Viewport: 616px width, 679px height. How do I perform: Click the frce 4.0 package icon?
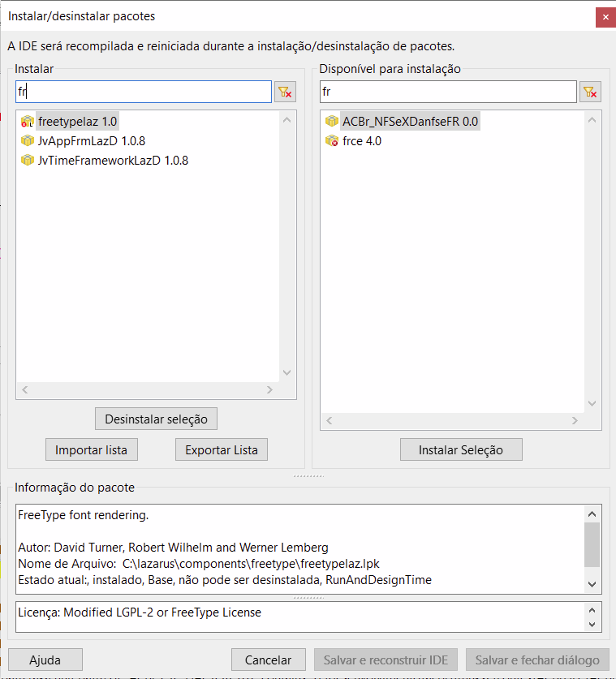pyautogui.click(x=332, y=140)
